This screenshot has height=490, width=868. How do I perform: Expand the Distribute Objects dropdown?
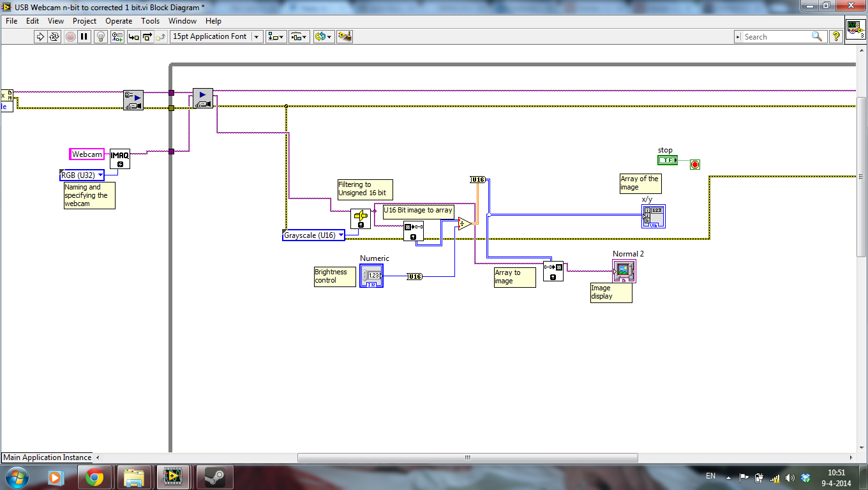tap(299, 37)
